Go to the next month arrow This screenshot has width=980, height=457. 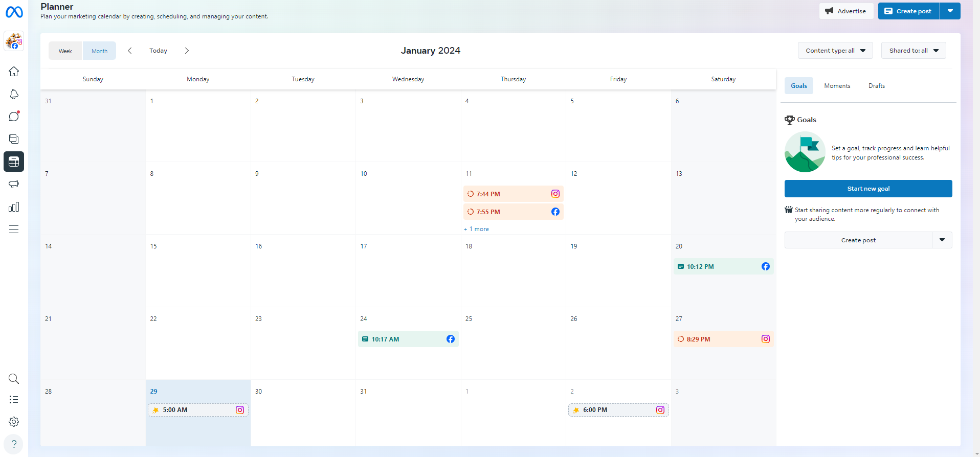pos(187,51)
